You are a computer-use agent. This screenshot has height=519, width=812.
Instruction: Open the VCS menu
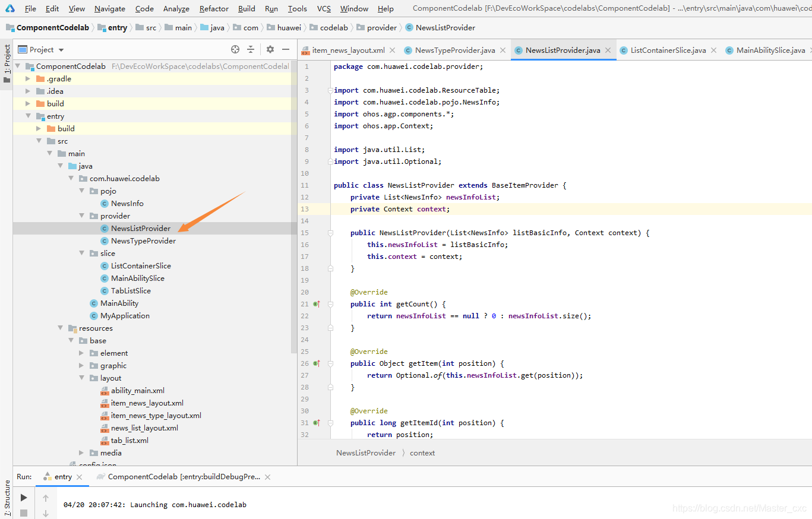click(324, 8)
